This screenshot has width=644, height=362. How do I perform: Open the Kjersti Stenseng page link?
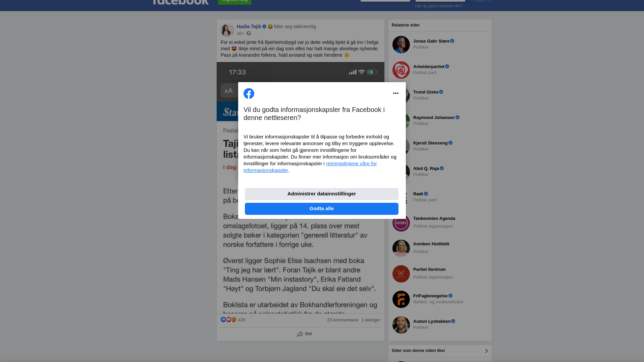(x=430, y=143)
